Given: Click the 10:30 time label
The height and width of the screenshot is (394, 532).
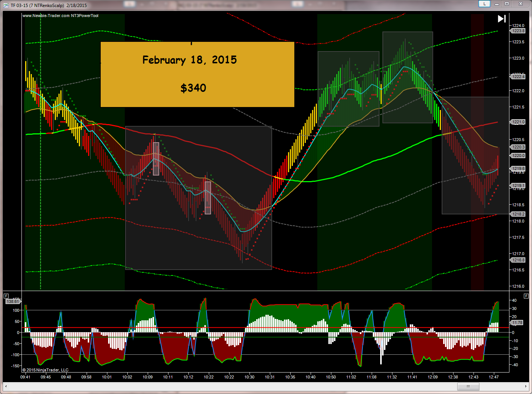Looking at the screenshot, I should pos(249,377).
